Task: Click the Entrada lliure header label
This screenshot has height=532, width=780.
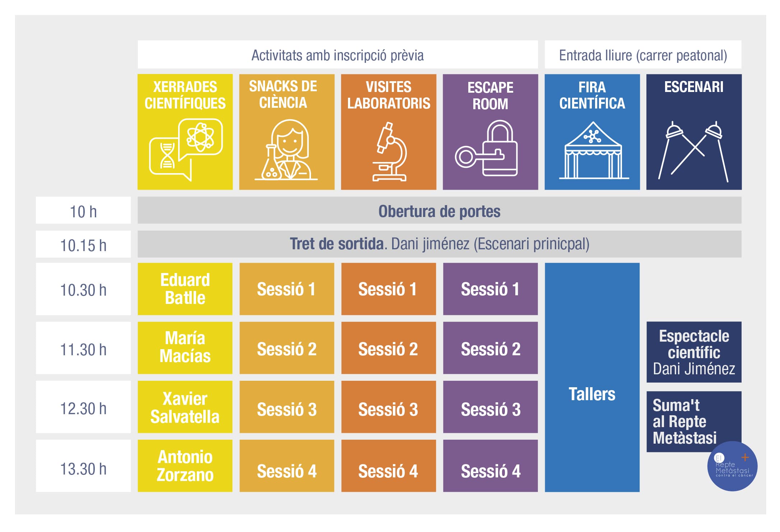Action: point(643,55)
